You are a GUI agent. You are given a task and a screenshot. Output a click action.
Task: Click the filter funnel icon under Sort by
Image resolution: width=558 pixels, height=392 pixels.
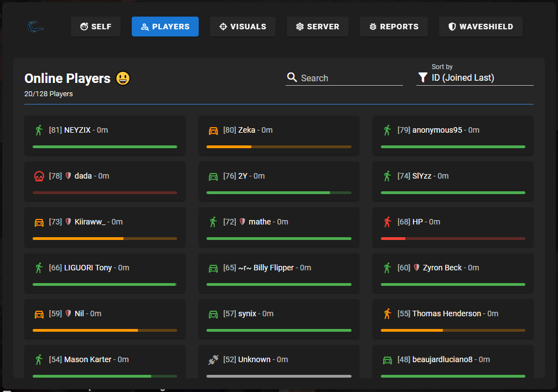[423, 77]
